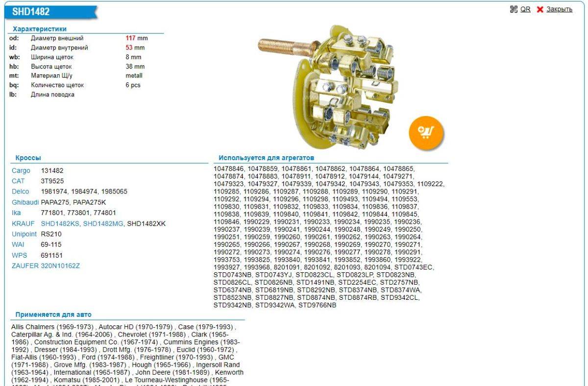Click the Ghibaudi brand link
The width and height of the screenshot is (588, 386).
click(x=25, y=202)
